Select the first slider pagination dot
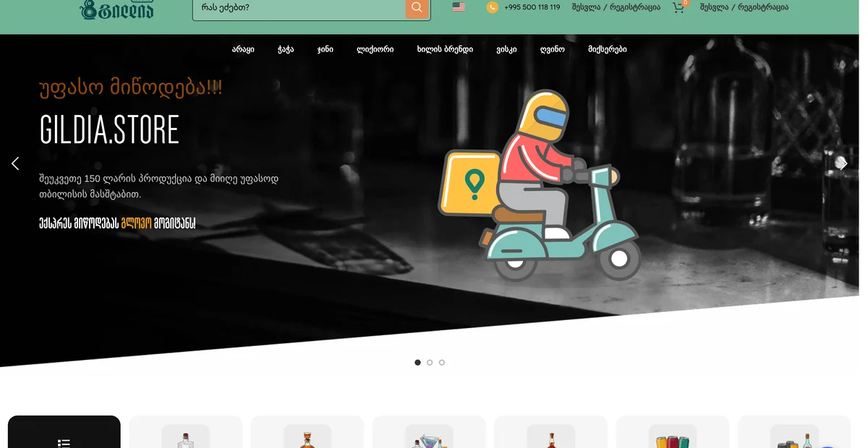This screenshot has width=868, height=448. [417, 363]
